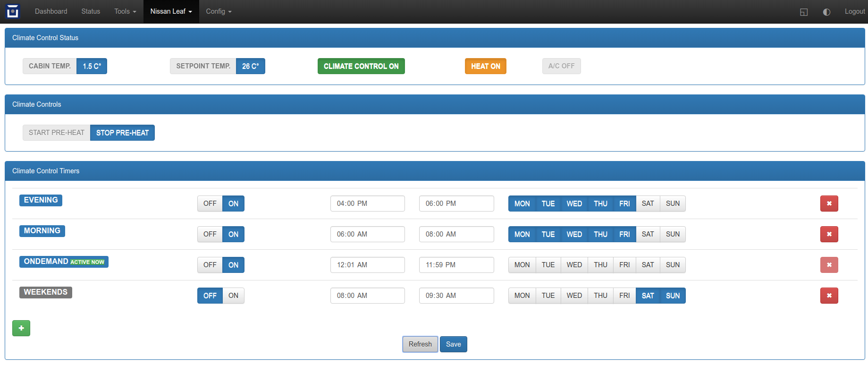The height and width of the screenshot is (365, 868).
Task: Save the climate timer settings
Action: click(453, 344)
